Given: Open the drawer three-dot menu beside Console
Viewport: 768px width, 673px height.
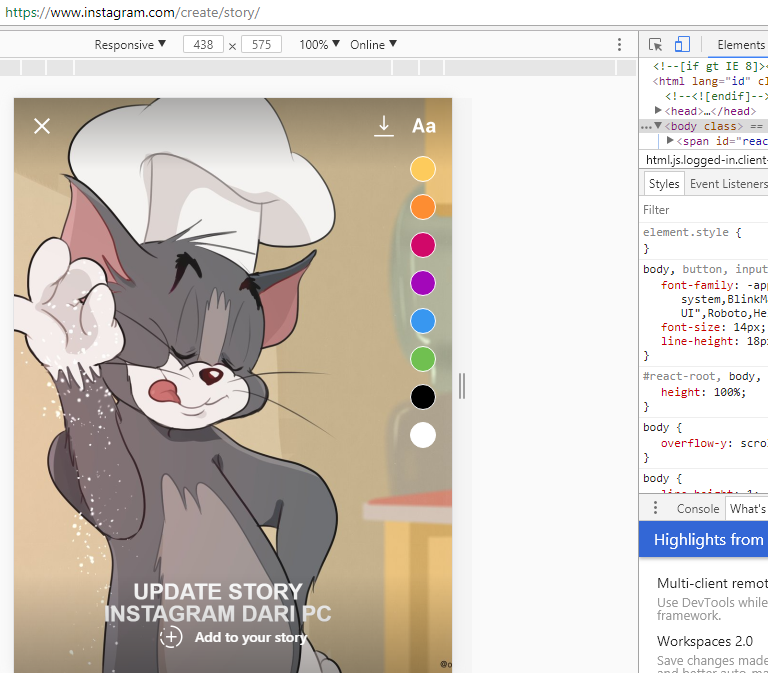Looking at the screenshot, I should (655, 508).
